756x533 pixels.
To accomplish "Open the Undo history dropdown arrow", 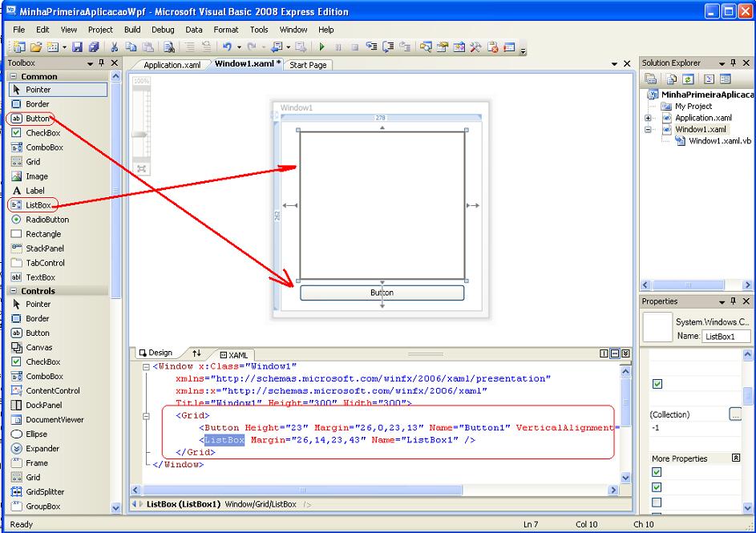I will [x=239, y=47].
